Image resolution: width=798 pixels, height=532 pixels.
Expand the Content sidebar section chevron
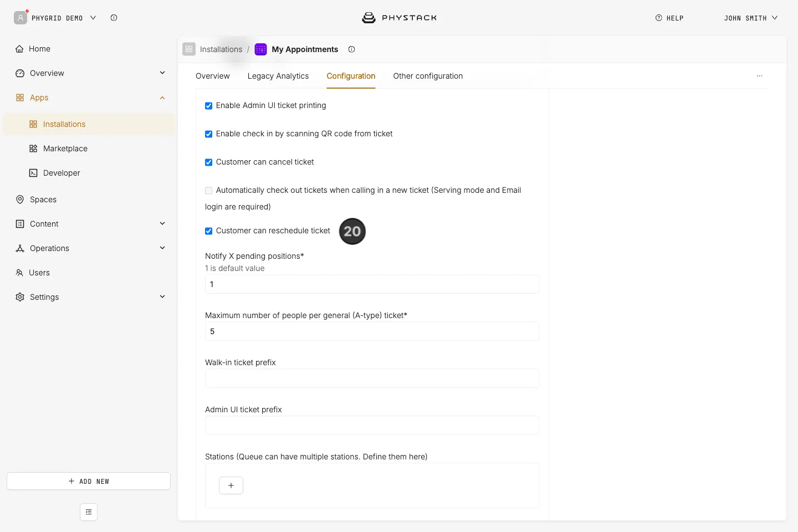pyautogui.click(x=162, y=224)
